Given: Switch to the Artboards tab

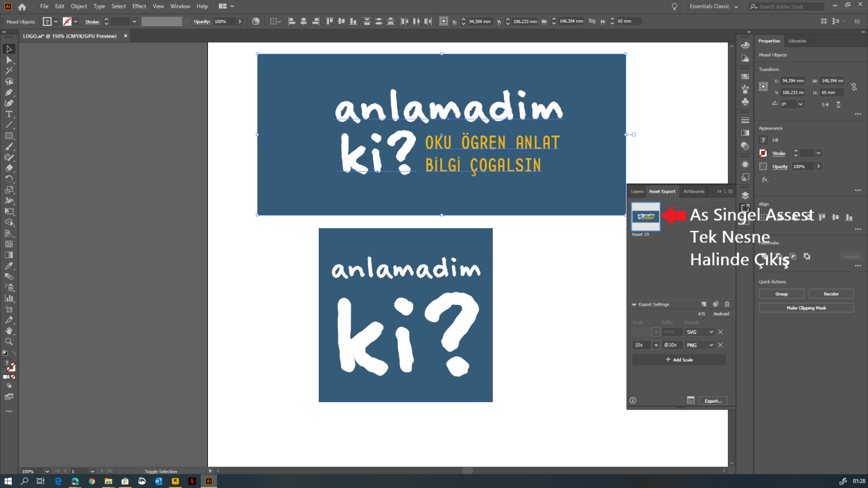Looking at the screenshot, I should coord(693,191).
